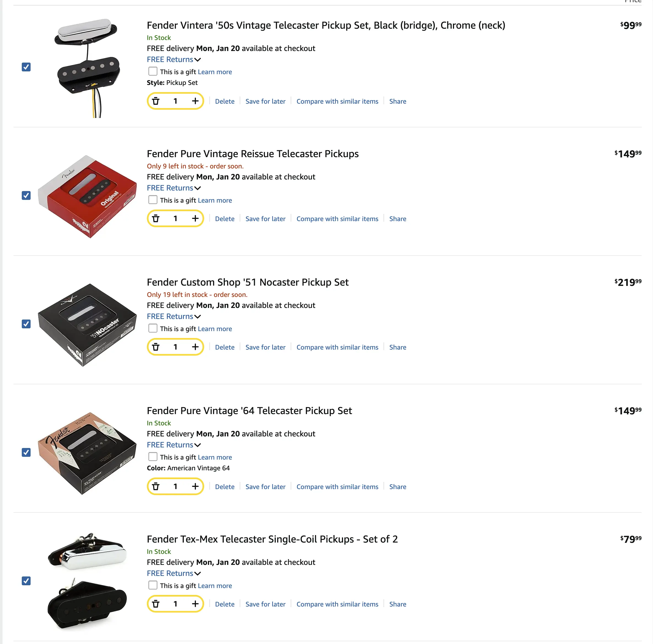The height and width of the screenshot is (644, 653).
Task: Click trash icon for '51 Nocaster Pickup Set
Action: point(156,347)
